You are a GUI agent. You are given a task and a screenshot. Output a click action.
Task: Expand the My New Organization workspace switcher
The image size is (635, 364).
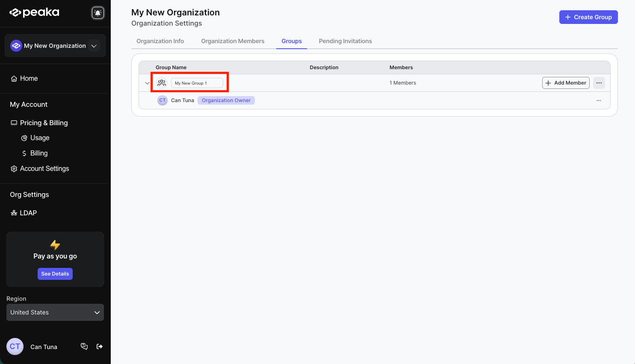pos(94,46)
